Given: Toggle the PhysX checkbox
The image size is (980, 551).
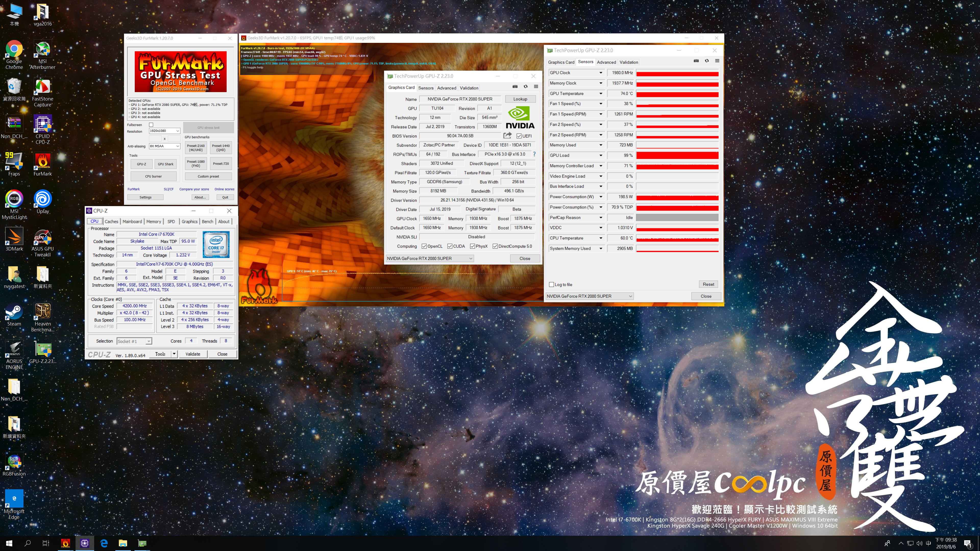Looking at the screenshot, I should (x=472, y=246).
